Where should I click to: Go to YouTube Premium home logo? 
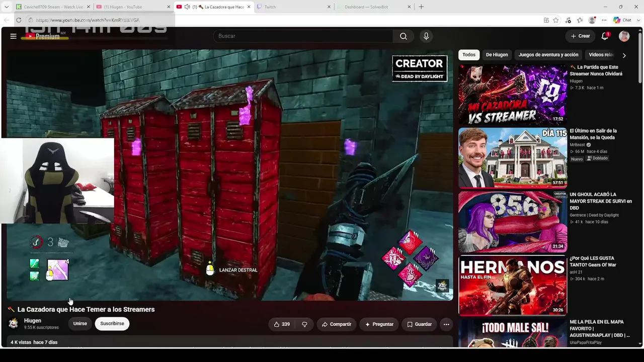45,36
